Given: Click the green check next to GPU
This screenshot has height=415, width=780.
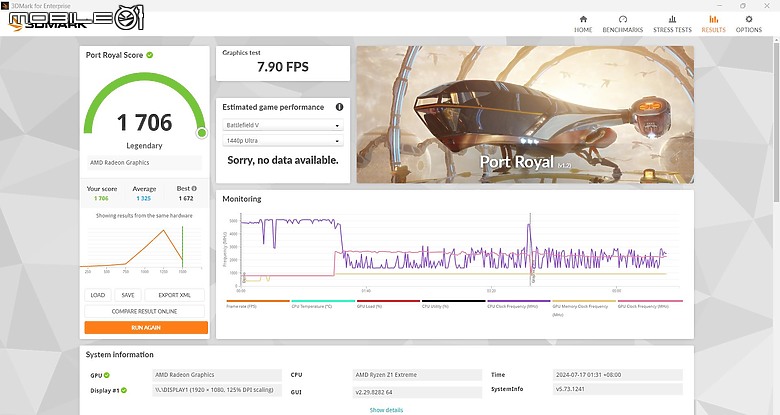Looking at the screenshot, I should coord(106,375).
